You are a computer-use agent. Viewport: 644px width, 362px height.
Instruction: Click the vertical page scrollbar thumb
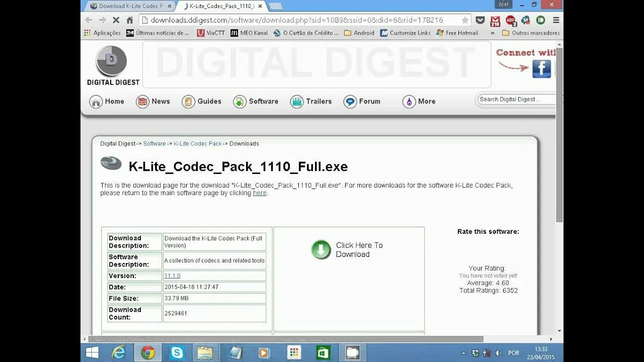tap(559, 135)
